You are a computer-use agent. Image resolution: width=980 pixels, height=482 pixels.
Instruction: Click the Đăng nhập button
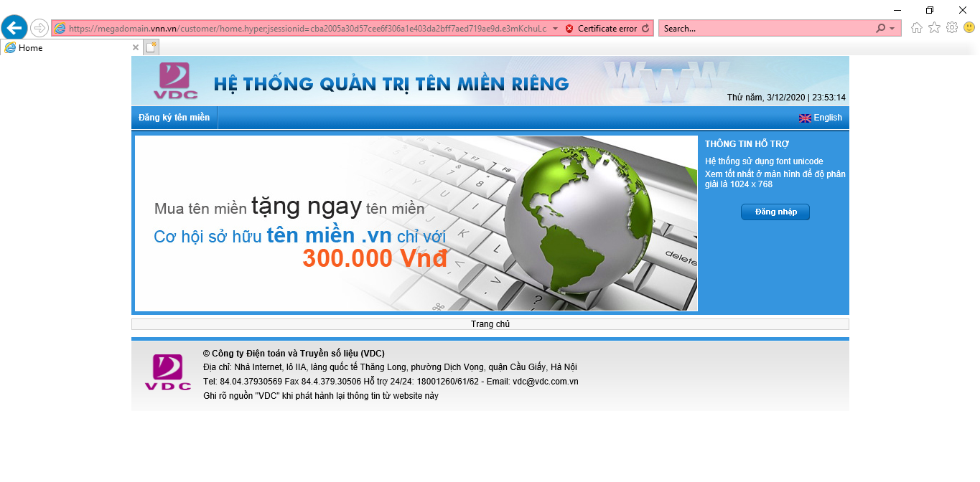point(775,212)
